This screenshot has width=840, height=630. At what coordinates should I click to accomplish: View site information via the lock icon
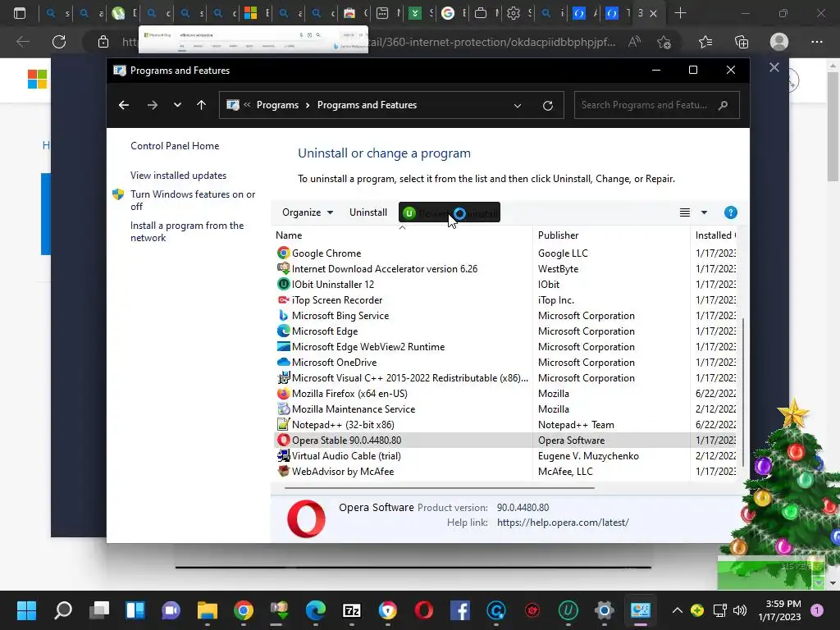tap(103, 42)
